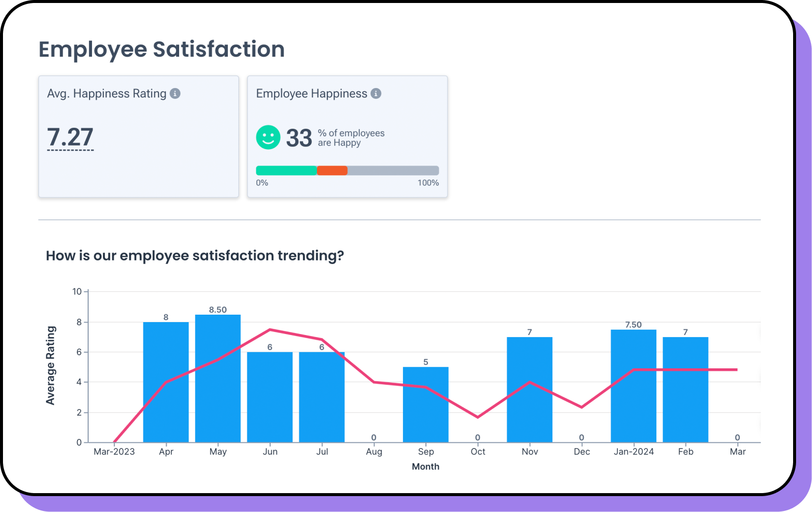Click trend line low point at October
The image size is (812, 512).
(478, 417)
